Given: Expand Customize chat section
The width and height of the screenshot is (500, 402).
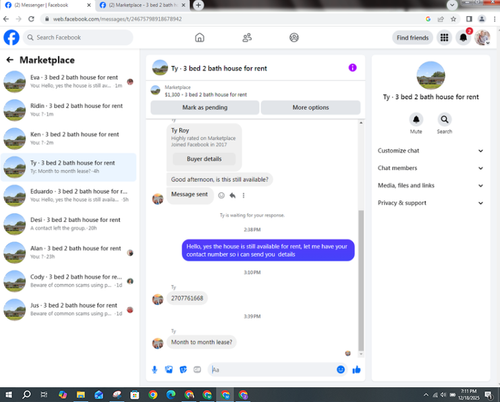Looking at the screenshot, I should (x=430, y=151).
